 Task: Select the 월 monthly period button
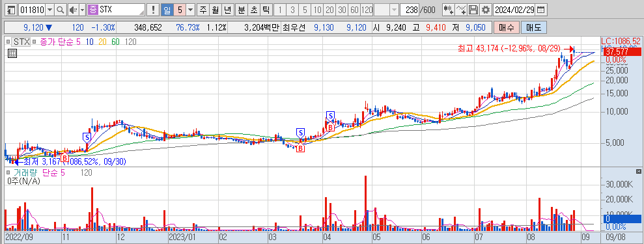point(215,10)
